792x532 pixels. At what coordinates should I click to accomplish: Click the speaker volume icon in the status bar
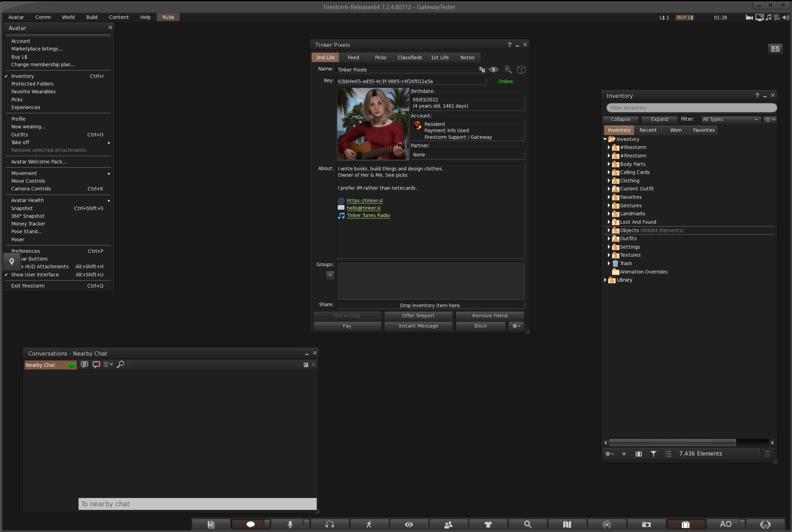click(786, 17)
